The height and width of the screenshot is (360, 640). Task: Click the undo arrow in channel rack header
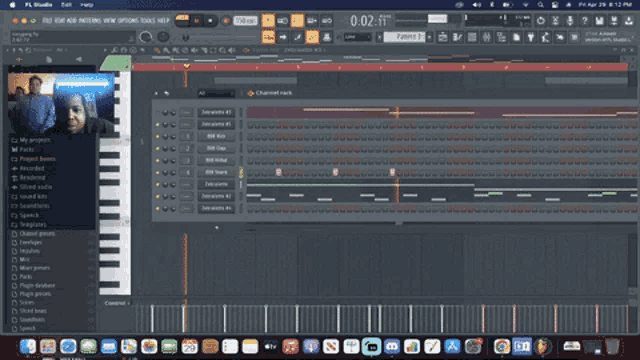pos(167,93)
